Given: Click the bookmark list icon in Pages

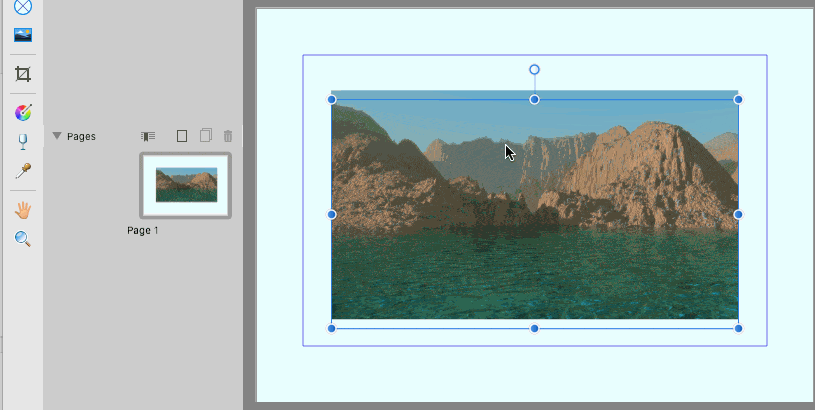Looking at the screenshot, I should 148,136.
